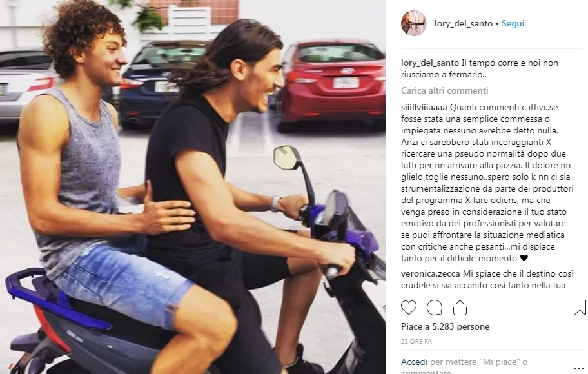
Task: Expand Carica altri commenti
Action: pyautogui.click(x=444, y=90)
